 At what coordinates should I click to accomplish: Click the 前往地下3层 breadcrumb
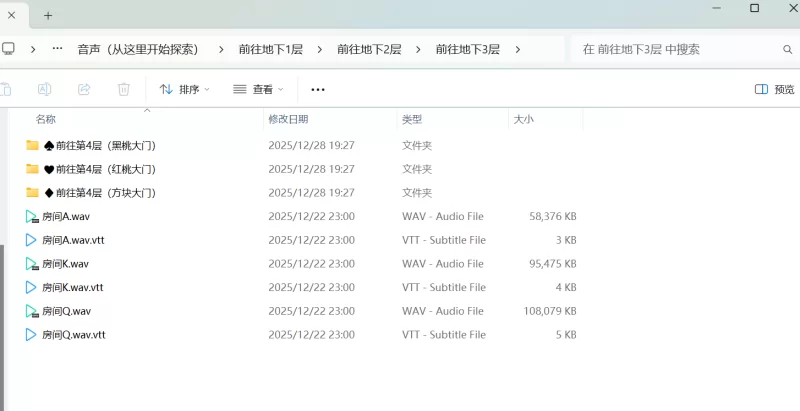tap(467, 49)
